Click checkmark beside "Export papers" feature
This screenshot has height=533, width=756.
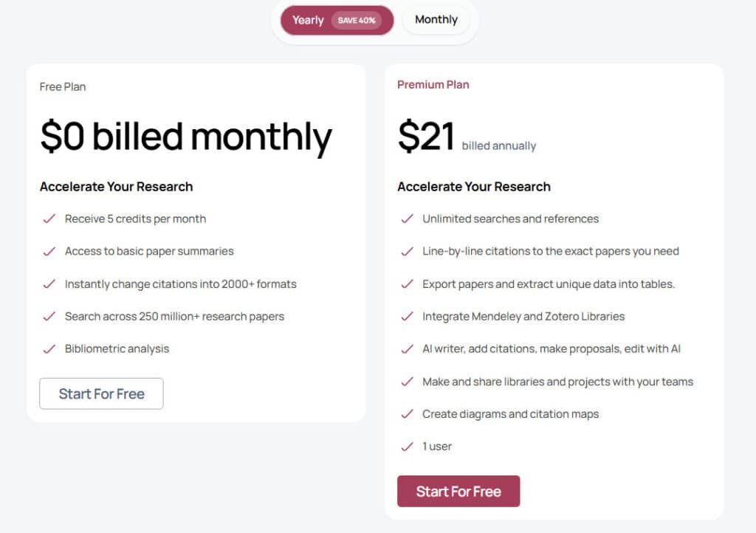408,283
